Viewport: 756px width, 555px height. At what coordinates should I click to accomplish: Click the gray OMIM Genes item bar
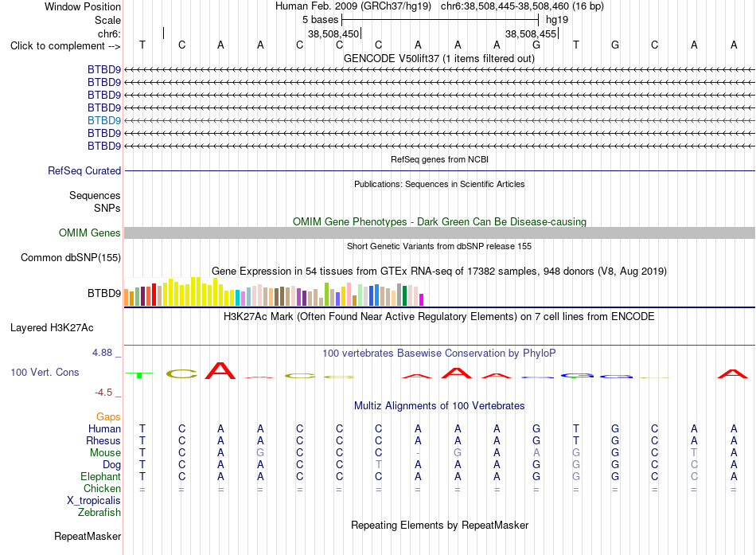pyautogui.click(x=439, y=233)
